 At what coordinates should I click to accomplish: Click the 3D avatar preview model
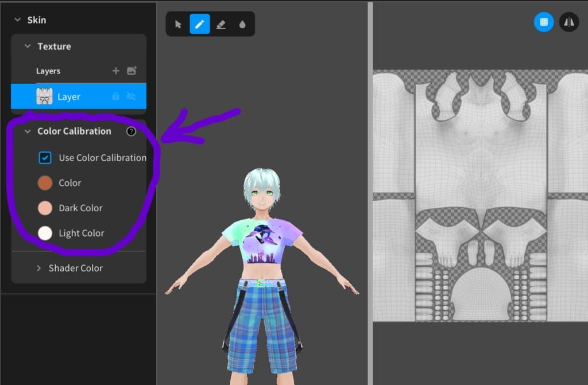coord(262,276)
